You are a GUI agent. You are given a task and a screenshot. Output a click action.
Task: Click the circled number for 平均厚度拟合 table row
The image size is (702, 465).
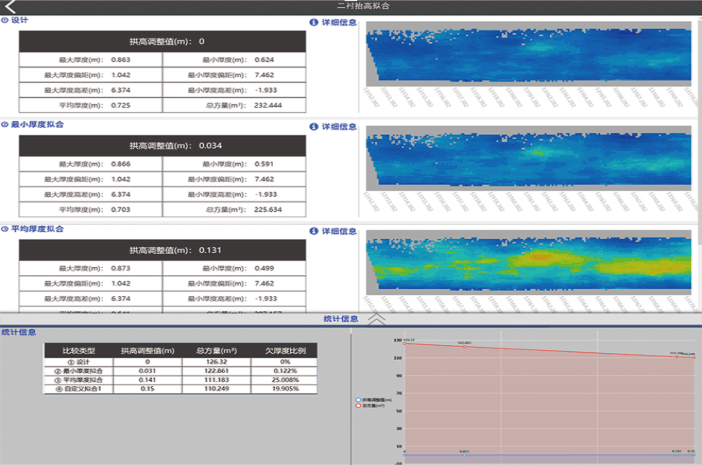pyautogui.click(x=56, y=380)
